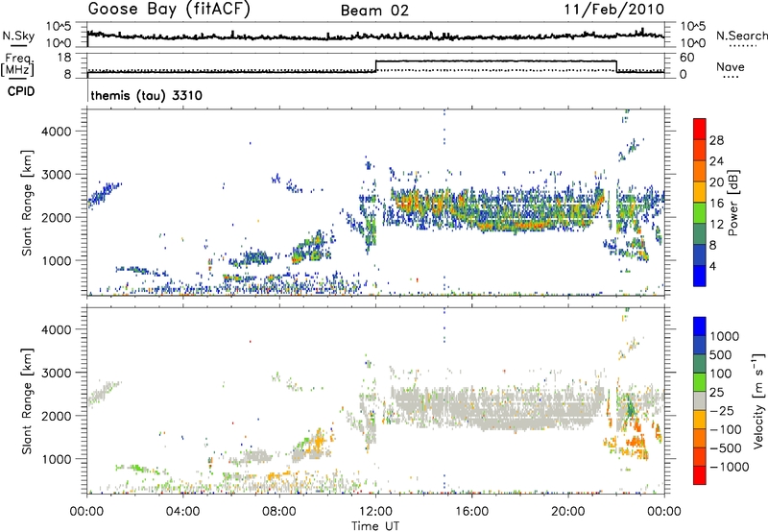Image resolution: width=768 pixels, height=532 pixels.
Task: Select the 'themis (tau) 3310' text
Action: tap(147, 95)
